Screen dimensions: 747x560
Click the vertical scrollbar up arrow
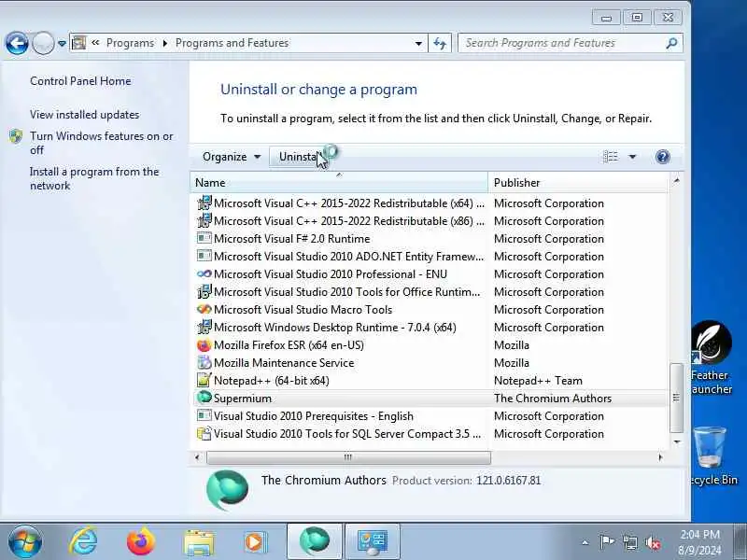point(676,180)
